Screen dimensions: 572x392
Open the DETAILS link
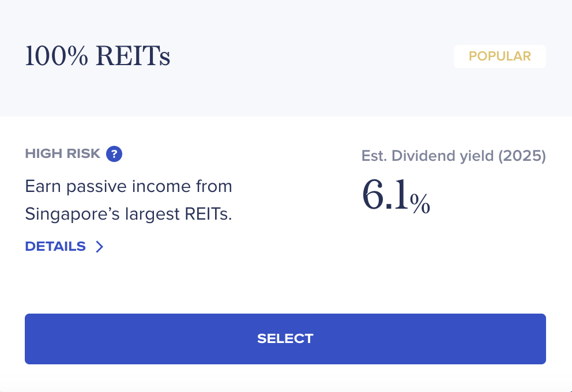55,247
